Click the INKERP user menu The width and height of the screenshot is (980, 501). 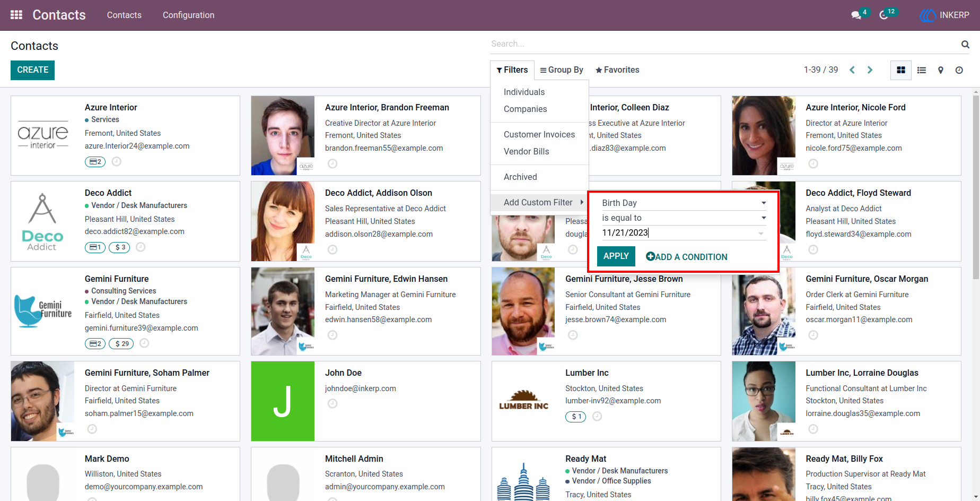(944, 15)
